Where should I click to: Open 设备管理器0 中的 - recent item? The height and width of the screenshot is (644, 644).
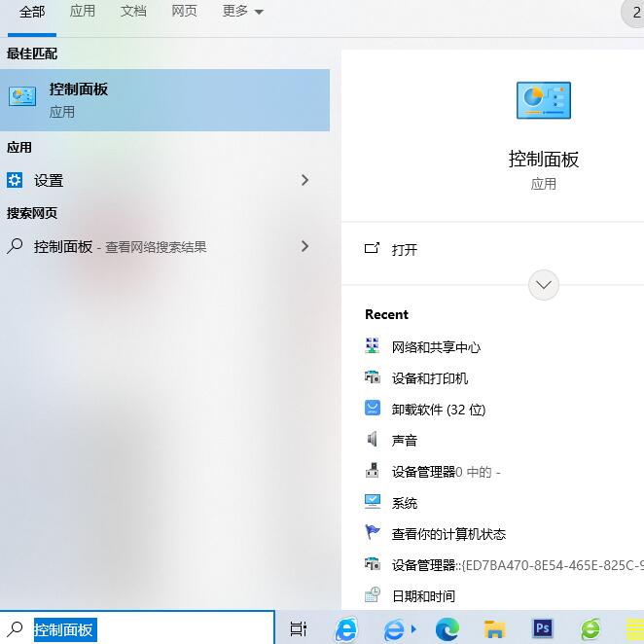(446, 472)
